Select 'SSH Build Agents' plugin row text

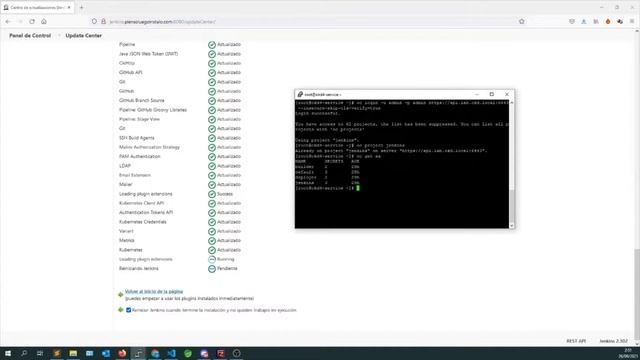pyautogui.click(x=137, y=138)
